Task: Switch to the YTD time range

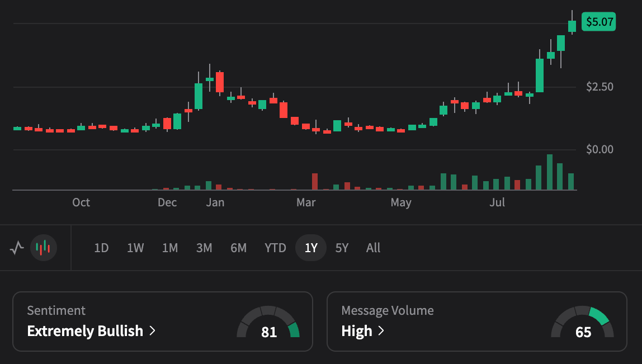Action: (x=275, y=248)
